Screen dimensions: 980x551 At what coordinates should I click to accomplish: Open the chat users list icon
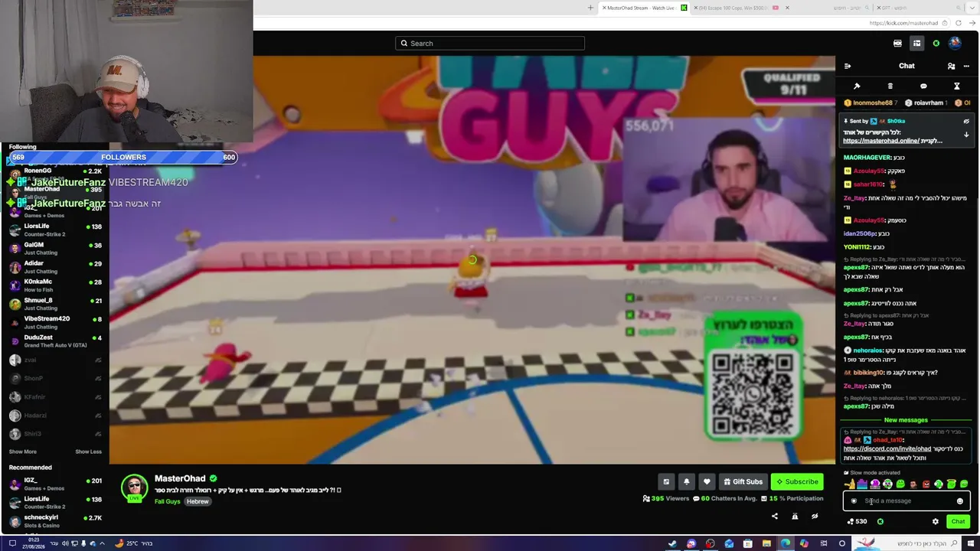click(x=951, y=66)
